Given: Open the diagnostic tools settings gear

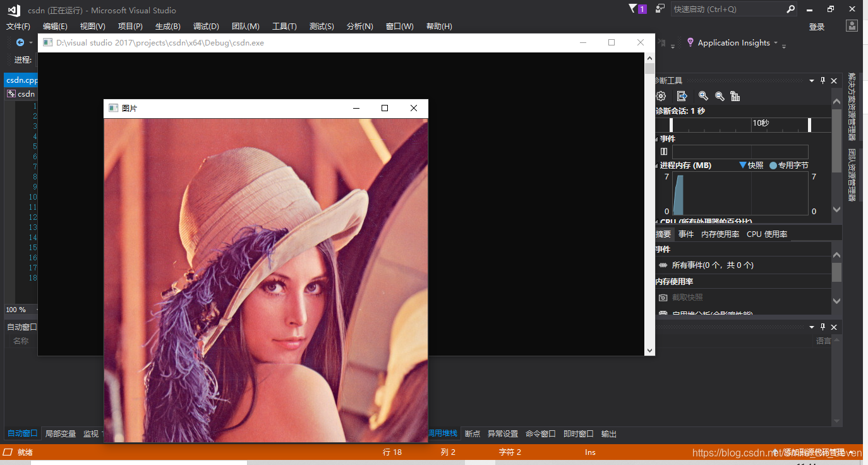Looking at the screenshot, I should point(661,96).
